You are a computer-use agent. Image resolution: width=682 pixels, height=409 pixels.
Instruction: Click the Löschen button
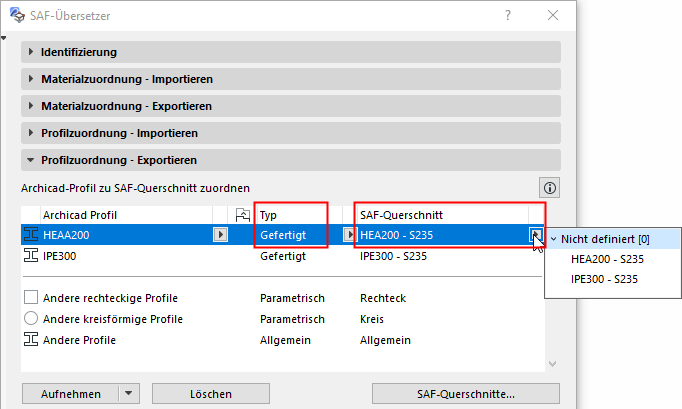(x=210, y=394)
